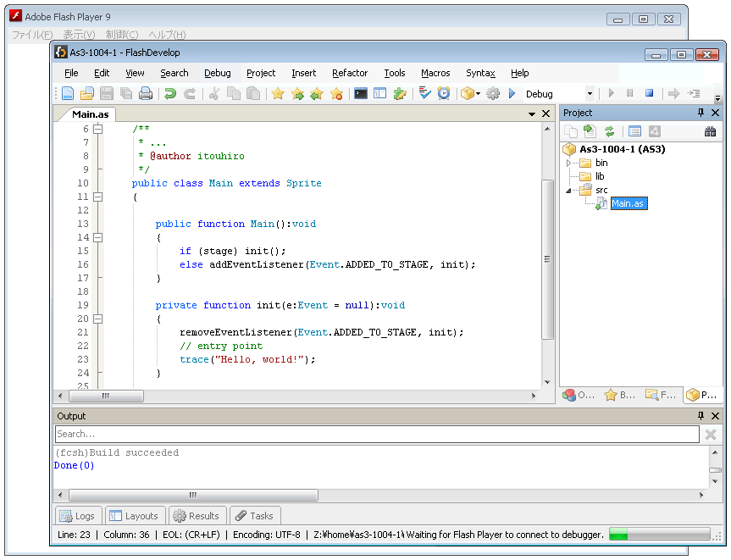Open the Refactor menu
The image size is (731, 560).
tap(350, 73)
